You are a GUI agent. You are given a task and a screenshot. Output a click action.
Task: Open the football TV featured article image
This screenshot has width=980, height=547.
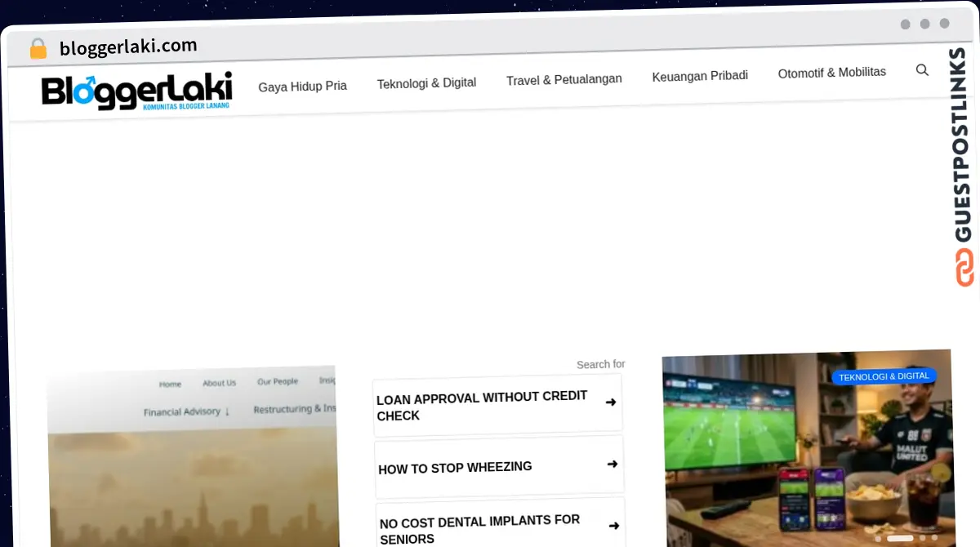(x=808, y=448)
